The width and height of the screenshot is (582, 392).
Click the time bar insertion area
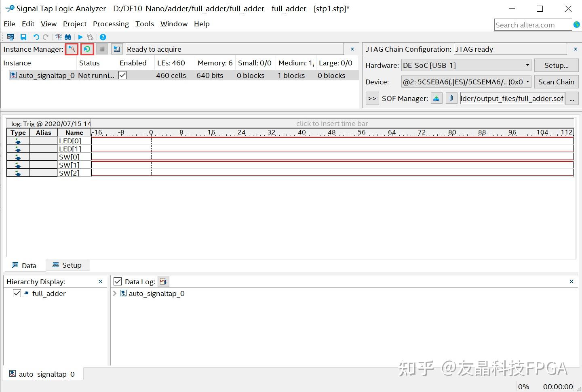(x=332, y=124)
